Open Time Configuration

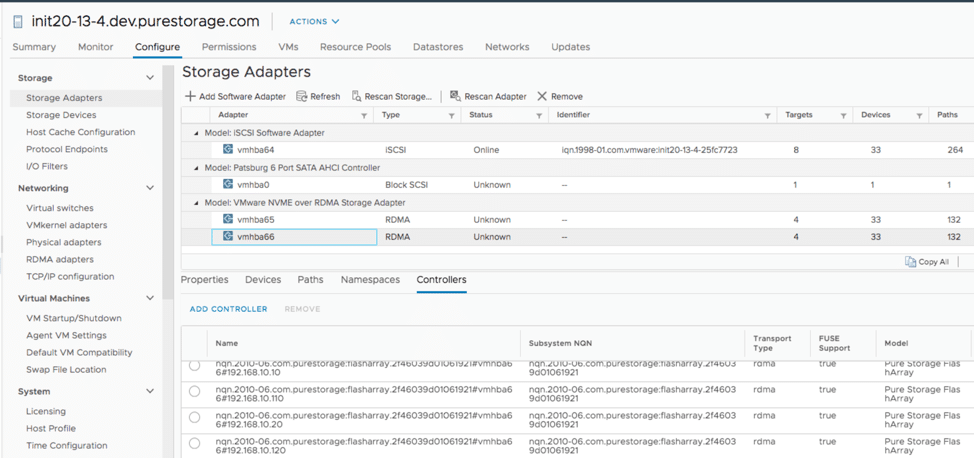(66, 445)
